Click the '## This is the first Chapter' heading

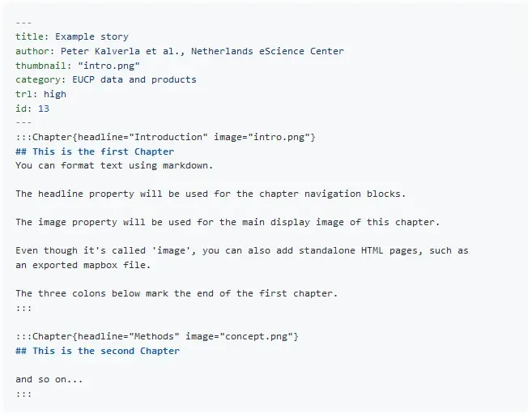[95, 151]
